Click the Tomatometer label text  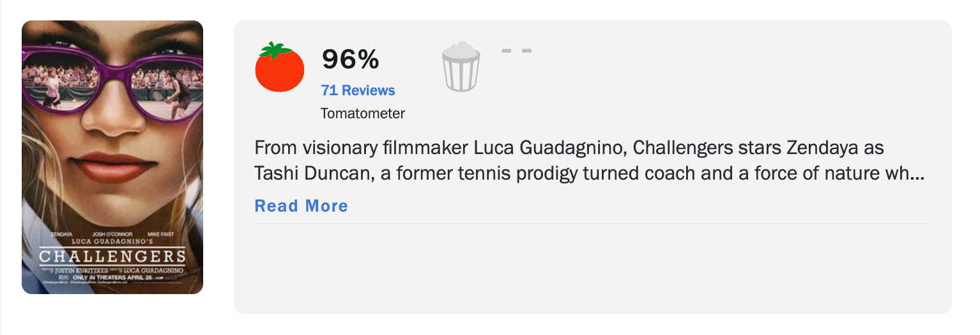point(362,113)
